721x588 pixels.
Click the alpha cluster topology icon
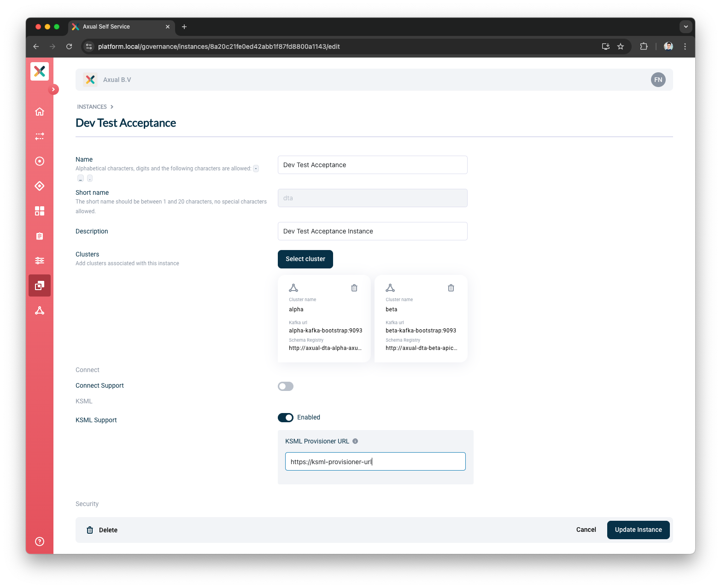click(293, 288)
